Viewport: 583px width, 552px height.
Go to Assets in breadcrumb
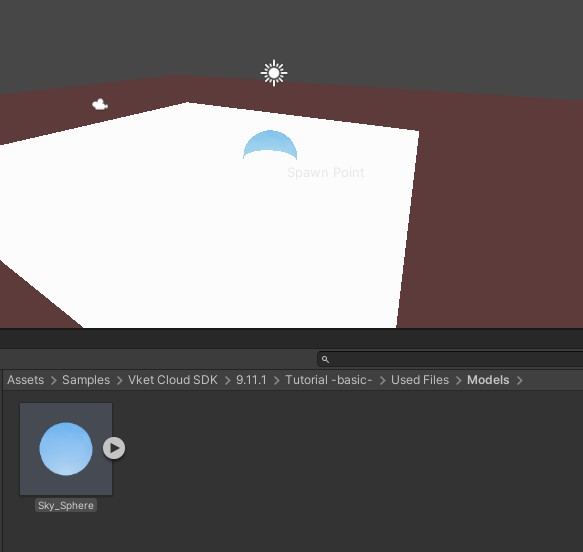(25, 380)
